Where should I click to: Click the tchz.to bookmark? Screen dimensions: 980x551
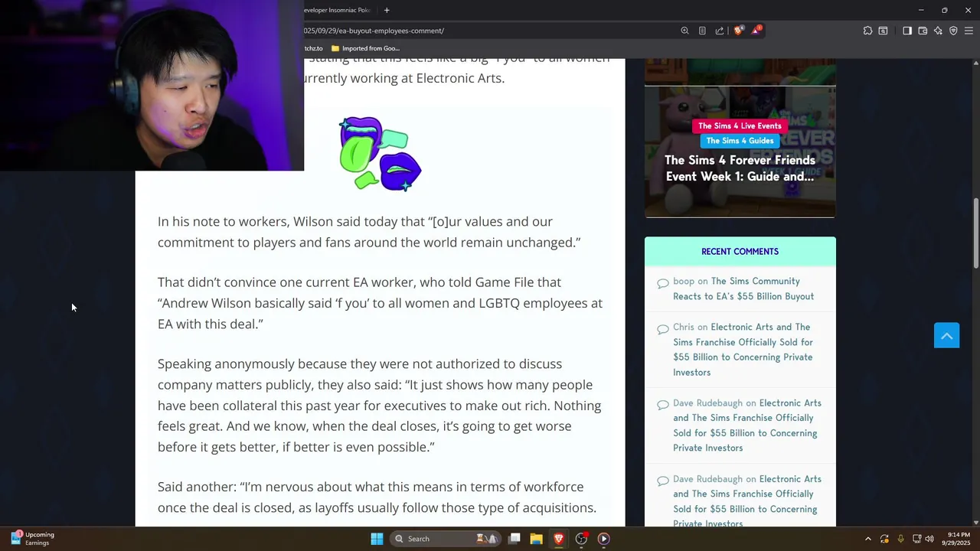point(313,48)
